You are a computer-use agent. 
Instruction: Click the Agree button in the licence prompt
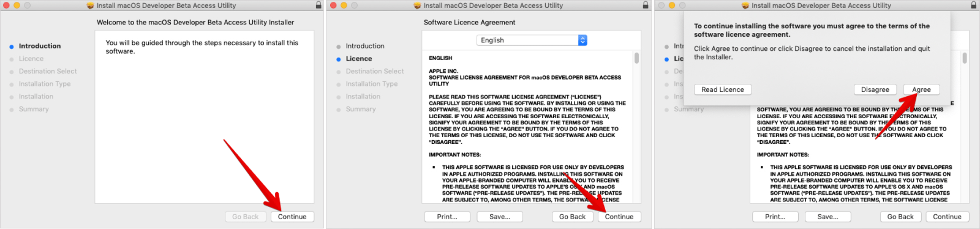[x=921, y=89]
